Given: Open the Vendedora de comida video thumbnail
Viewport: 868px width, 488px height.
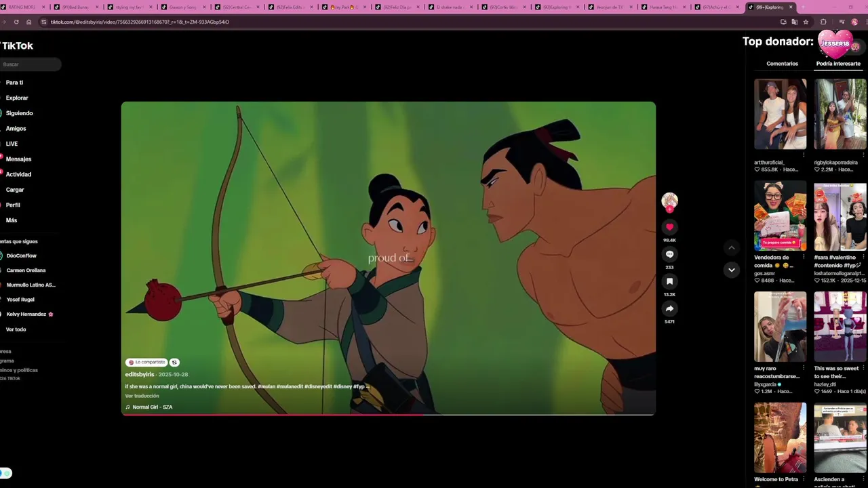Looking at the screenshot, I should (x=780, y=216).
